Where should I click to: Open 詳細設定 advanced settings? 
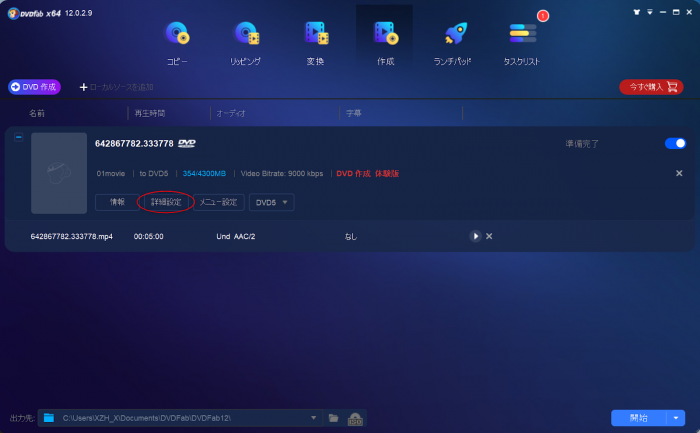pyautogui.click(x=166, y=202)
